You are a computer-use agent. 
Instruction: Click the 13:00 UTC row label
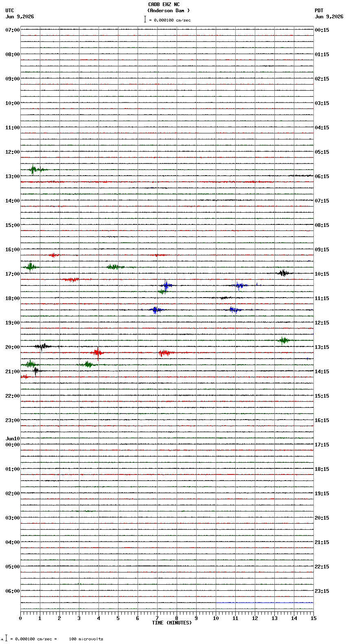click(13, 176)
